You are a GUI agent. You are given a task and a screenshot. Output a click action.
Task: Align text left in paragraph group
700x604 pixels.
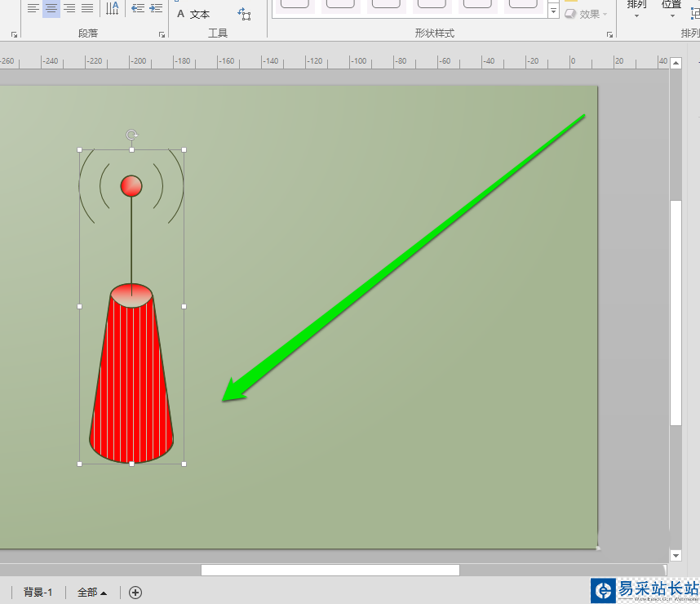33,8
